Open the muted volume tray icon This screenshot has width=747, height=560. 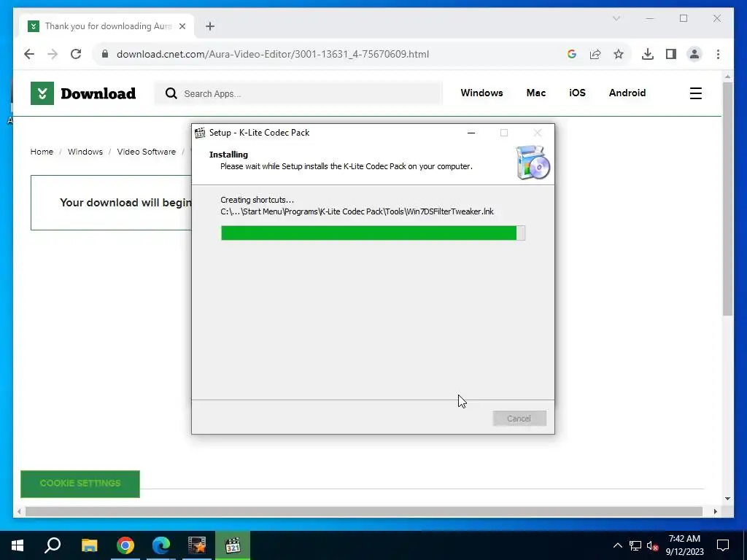652,545
